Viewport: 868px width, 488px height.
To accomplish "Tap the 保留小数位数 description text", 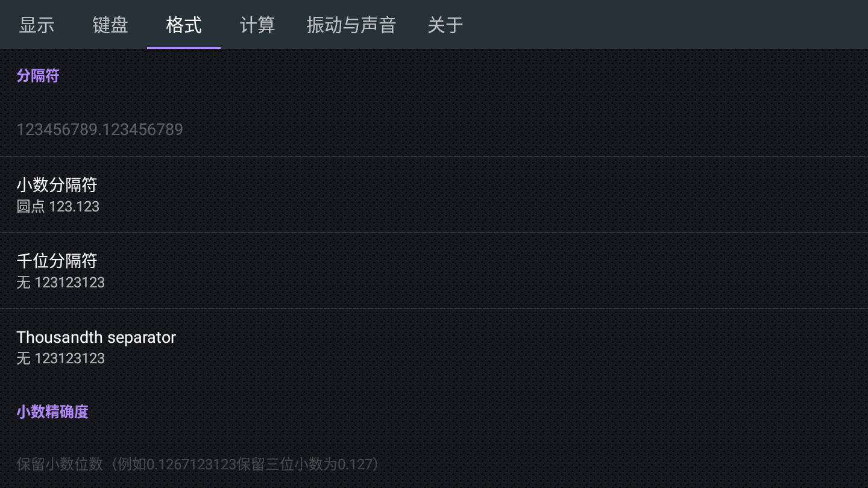I will pos(59,465).
